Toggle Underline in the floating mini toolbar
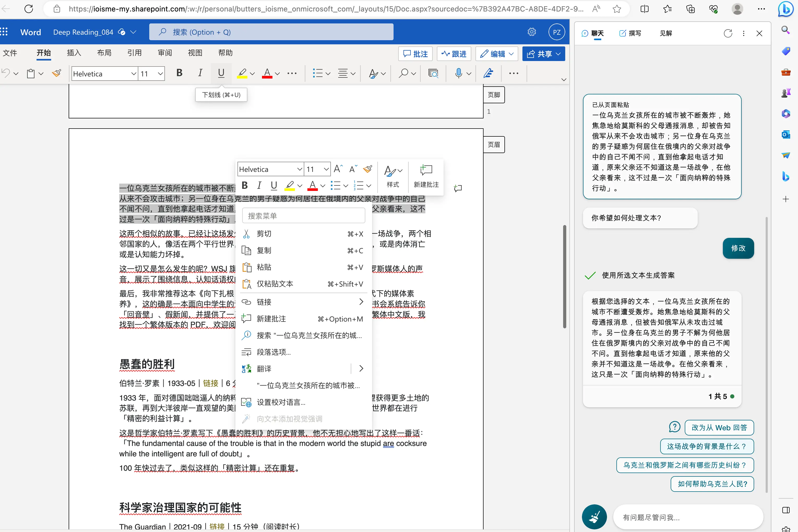 274,186
